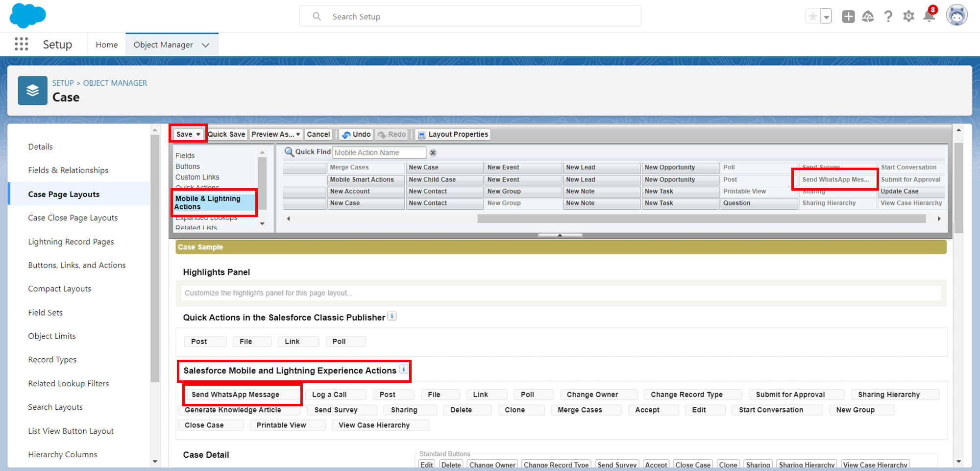Open Layout Properties
Viewport: 980px width, 471px height.
click(453, 134)
